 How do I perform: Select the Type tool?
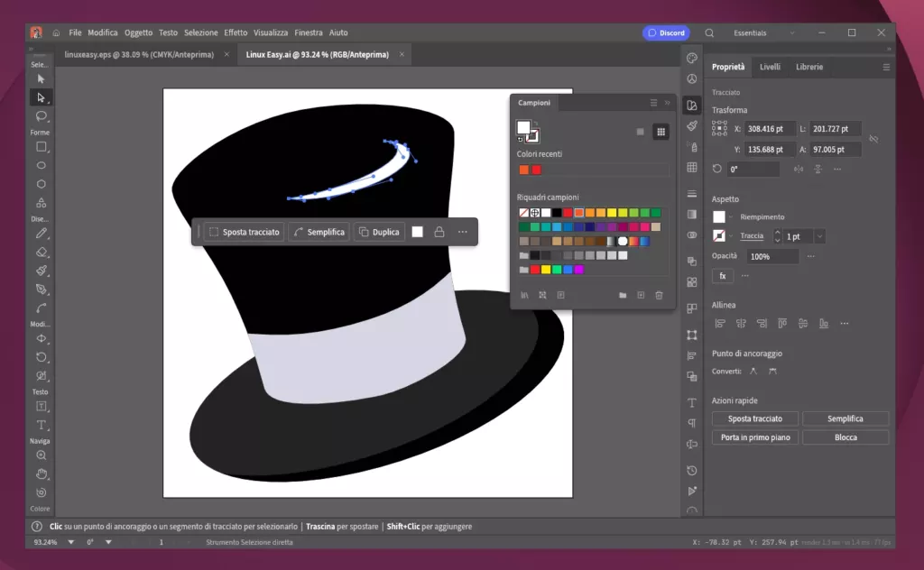coord(41,425)
